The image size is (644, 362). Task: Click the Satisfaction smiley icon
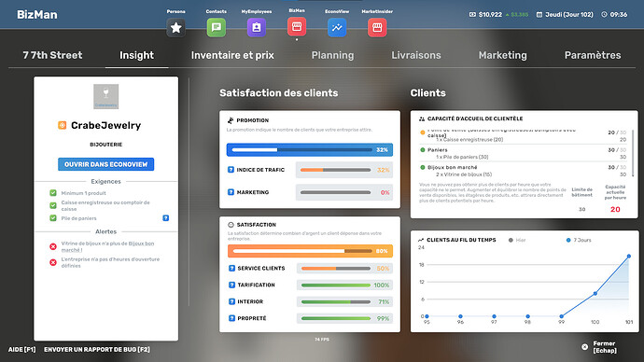[231, 225]
